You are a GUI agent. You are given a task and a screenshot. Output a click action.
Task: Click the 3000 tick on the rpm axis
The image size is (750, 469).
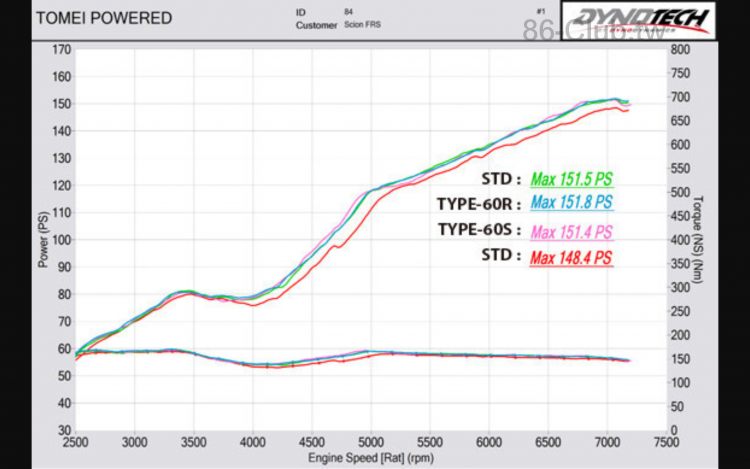click(134, 442)
